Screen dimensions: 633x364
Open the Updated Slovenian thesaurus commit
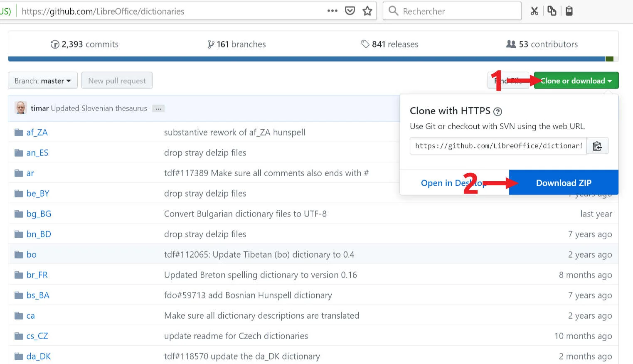click(x=99, y=108)
